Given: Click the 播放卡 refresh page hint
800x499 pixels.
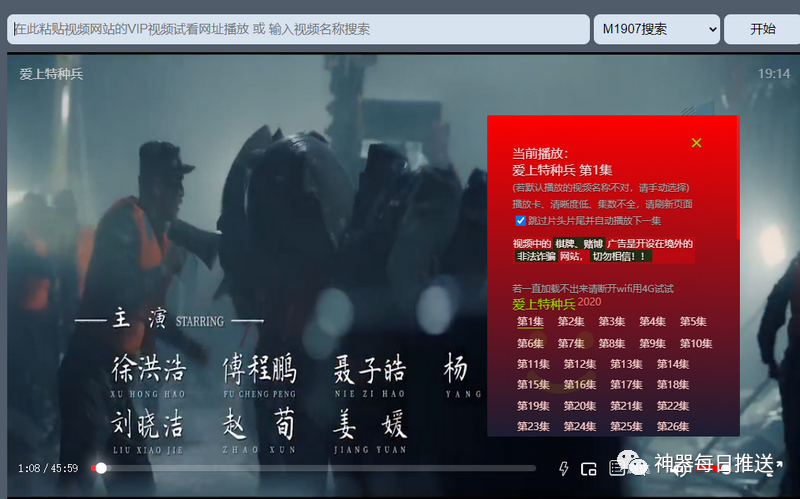Looking at the screenshot, I should click(602, 204).
